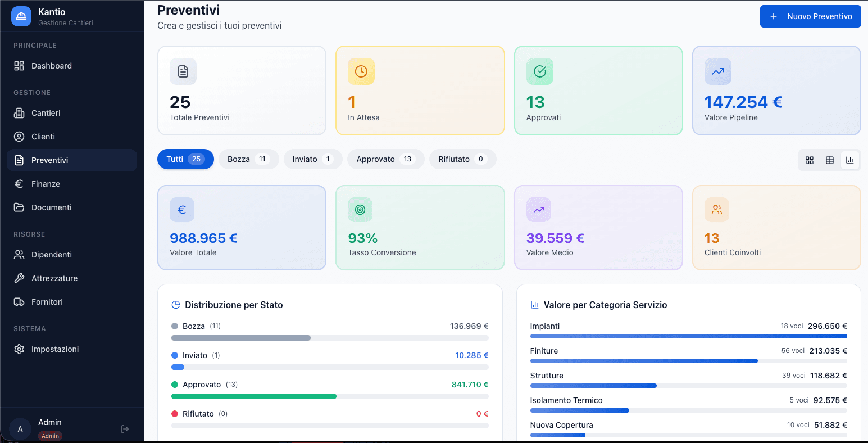Viewport: 868px width, 443px height.
Task: Click the Impostazioni gear icon
Action: (x=19, y=349)
